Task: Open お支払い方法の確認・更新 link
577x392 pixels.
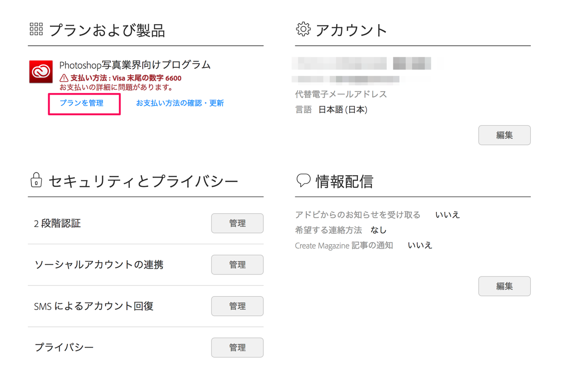Action: [x=180, y=103]
